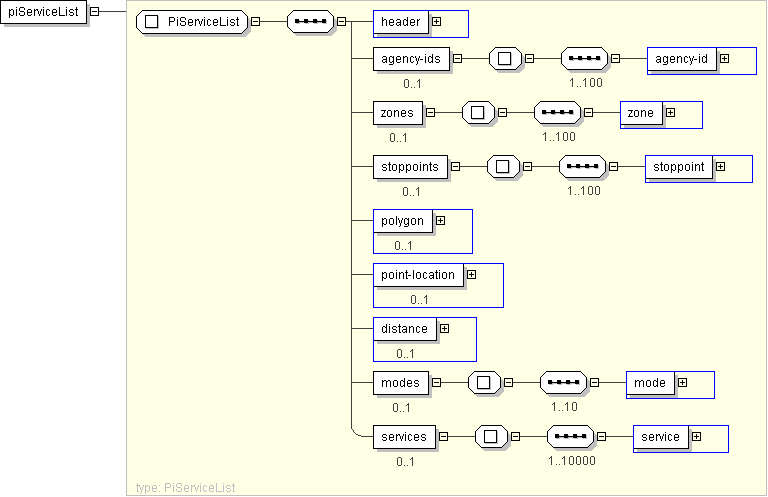Collapse the PiServiceList complex type node
This screenshot has height=497, width=768.
click(256, 22)
